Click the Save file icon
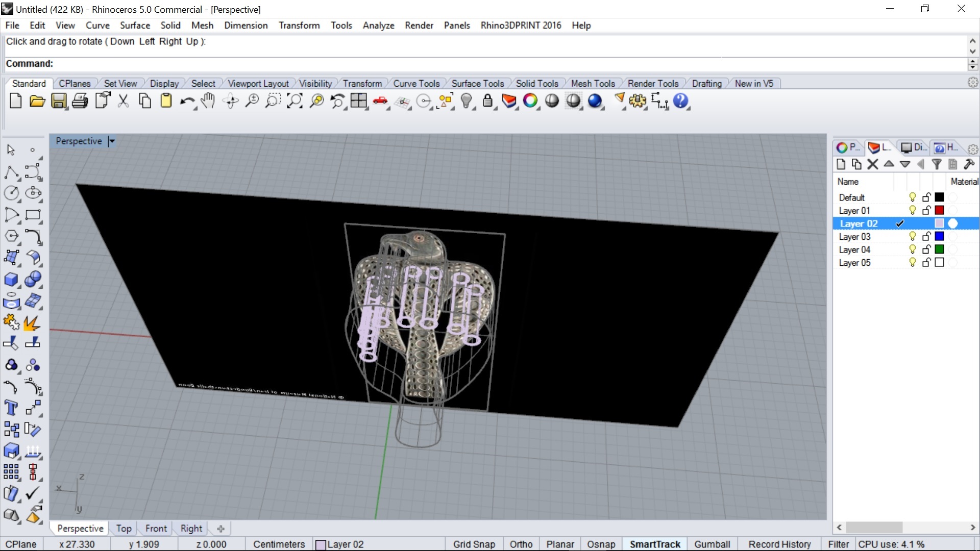 pos(59,101)
